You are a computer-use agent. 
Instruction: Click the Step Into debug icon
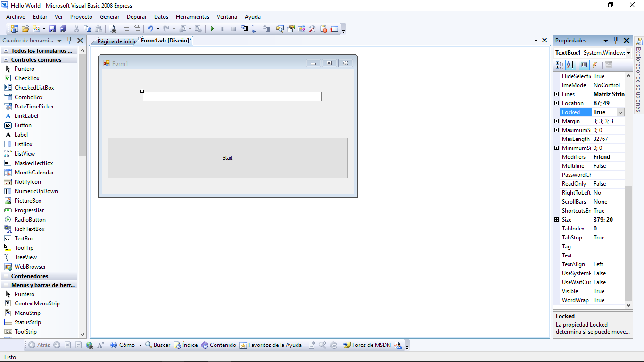click(244, 29)
